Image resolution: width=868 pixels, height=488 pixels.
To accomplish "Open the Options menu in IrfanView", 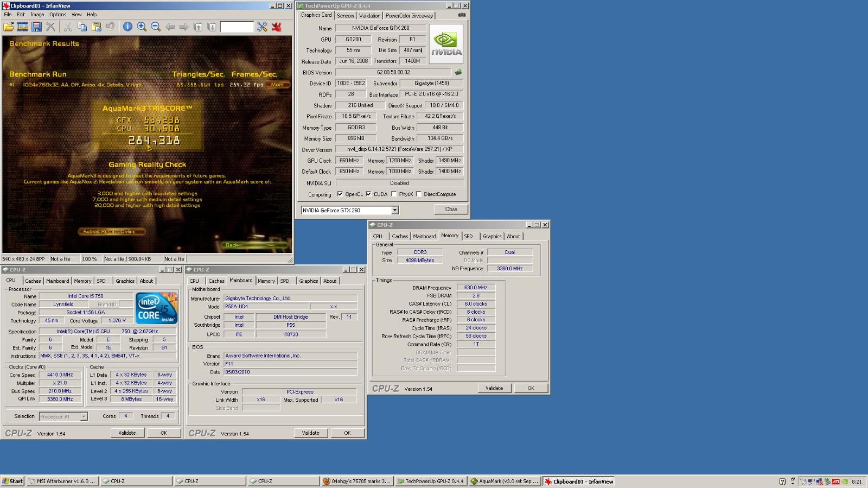I will coord(58,15).
